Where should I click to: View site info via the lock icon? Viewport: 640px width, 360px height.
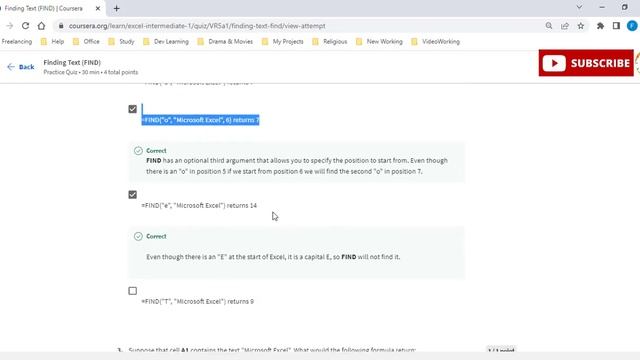tap(61, 26)
